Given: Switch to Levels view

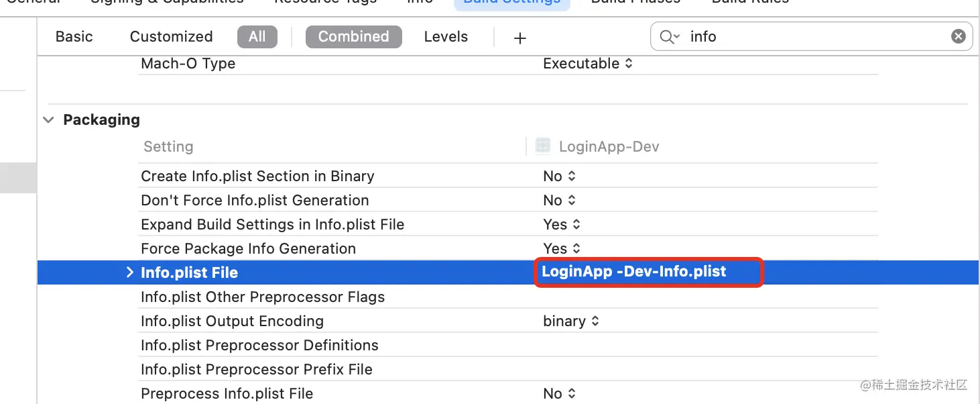Looking at the screenshot, I should pyautogui.click(x=446, y=36).
